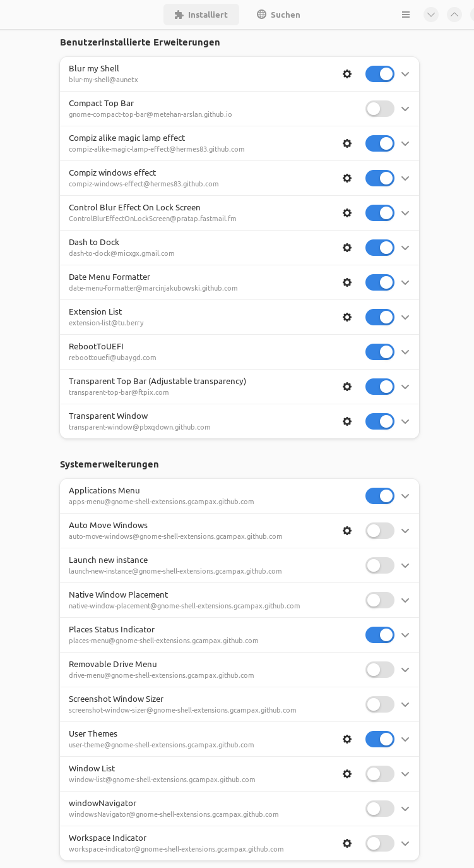Switch to the Suchen tab

278,15
